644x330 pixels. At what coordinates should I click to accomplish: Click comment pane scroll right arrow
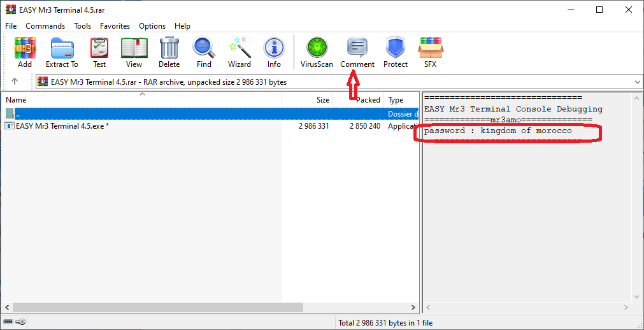point(627,307)
